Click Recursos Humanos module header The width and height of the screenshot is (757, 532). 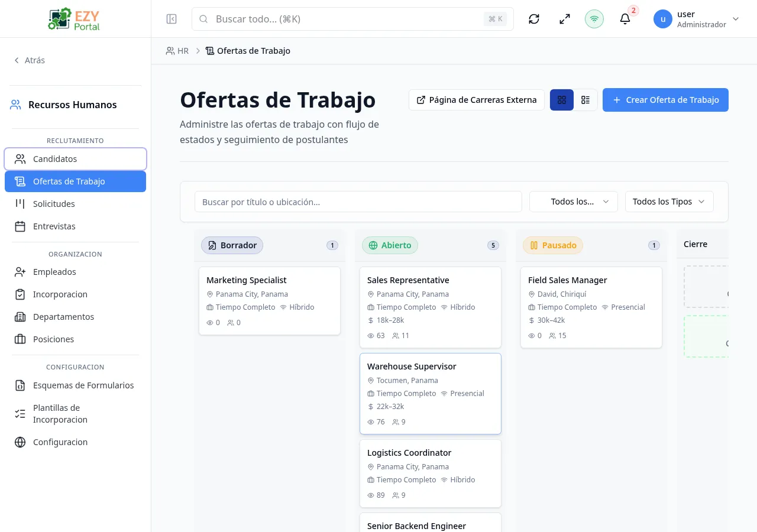(x=63, y=105)
